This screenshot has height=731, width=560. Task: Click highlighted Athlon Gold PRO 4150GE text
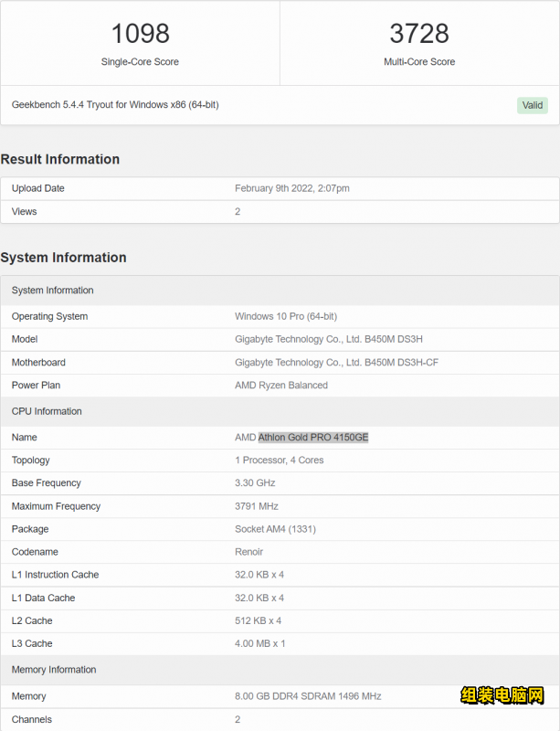[x=313, y=438]
